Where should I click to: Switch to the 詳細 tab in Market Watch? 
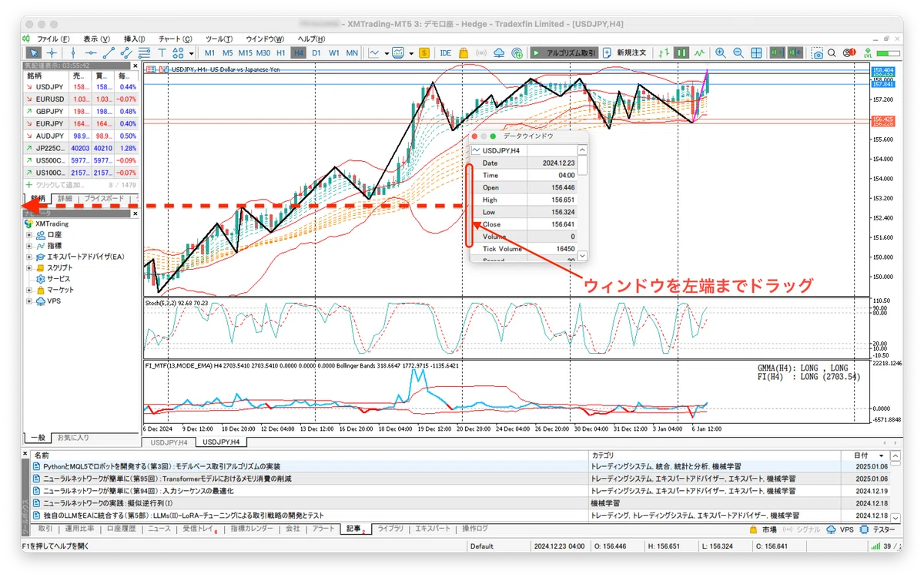pos(65,199)
